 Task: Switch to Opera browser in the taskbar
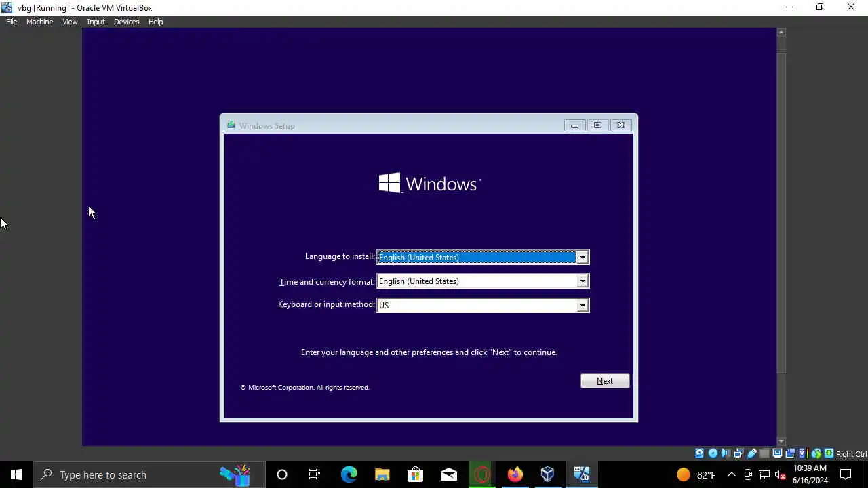[482, 474]
